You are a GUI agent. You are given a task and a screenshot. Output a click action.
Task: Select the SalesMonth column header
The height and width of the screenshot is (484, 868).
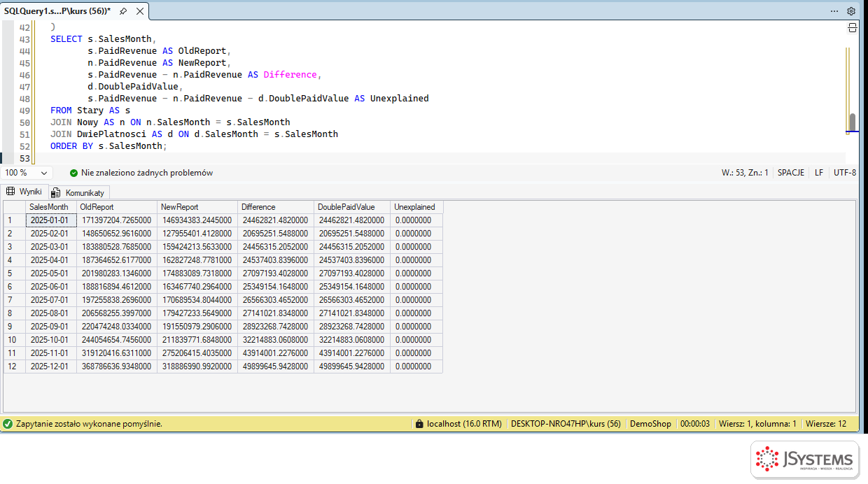click(51, 207)
